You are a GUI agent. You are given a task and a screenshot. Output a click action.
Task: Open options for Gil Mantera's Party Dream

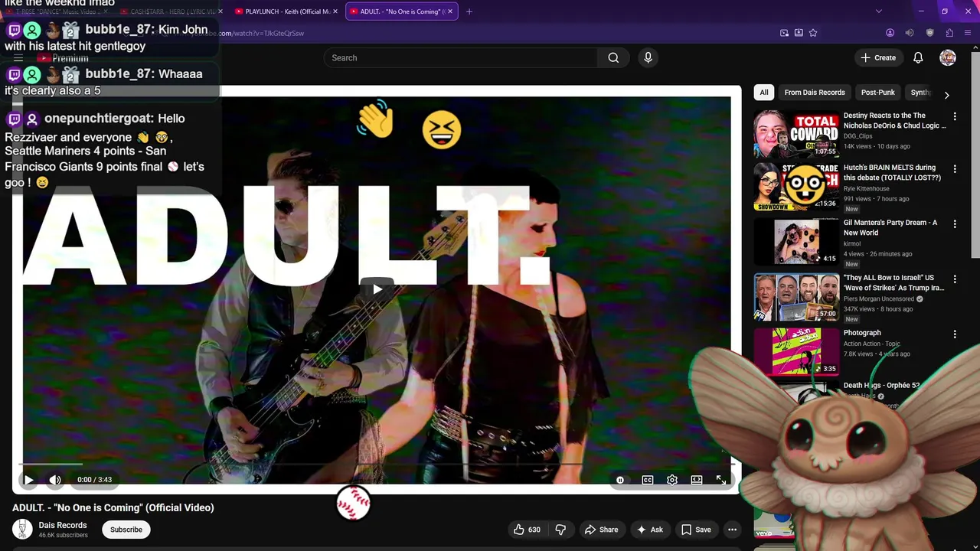(955, 223)
